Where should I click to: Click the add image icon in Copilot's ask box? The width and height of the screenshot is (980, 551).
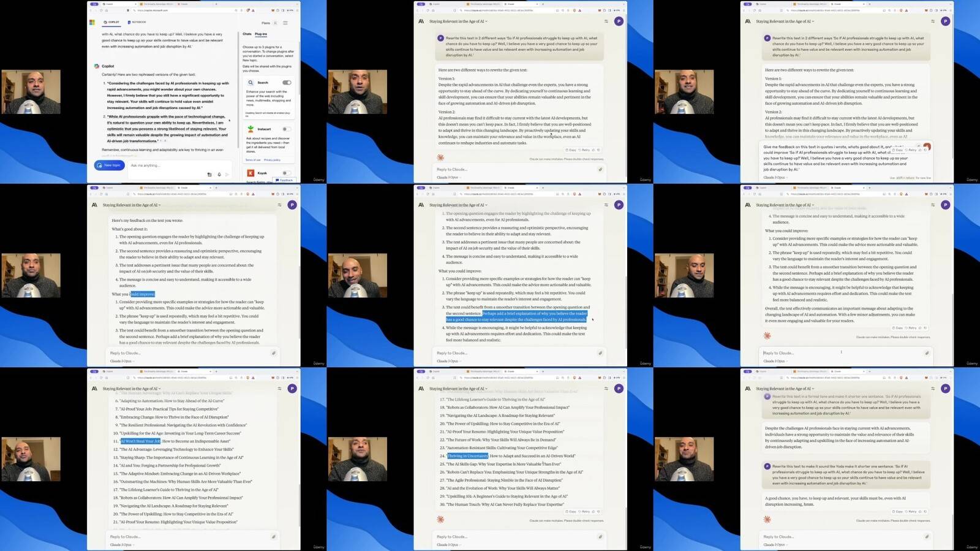point(209,175)
